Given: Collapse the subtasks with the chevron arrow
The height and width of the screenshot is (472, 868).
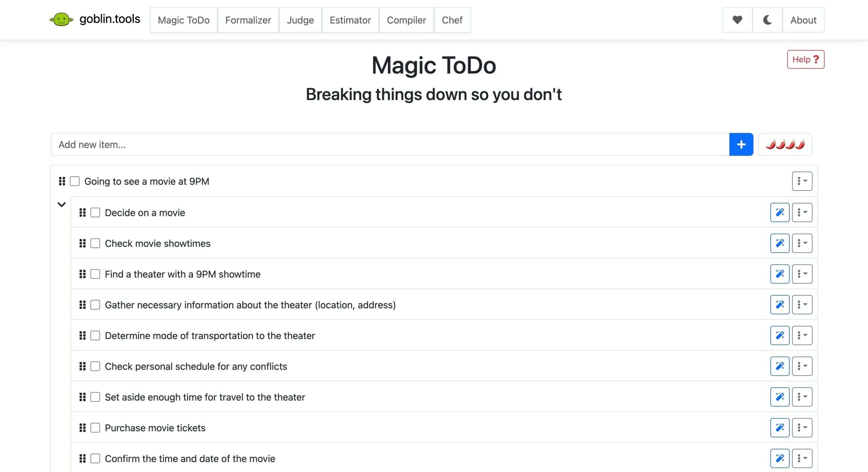Looking at the screenshot, I should (x=61, y=204).
